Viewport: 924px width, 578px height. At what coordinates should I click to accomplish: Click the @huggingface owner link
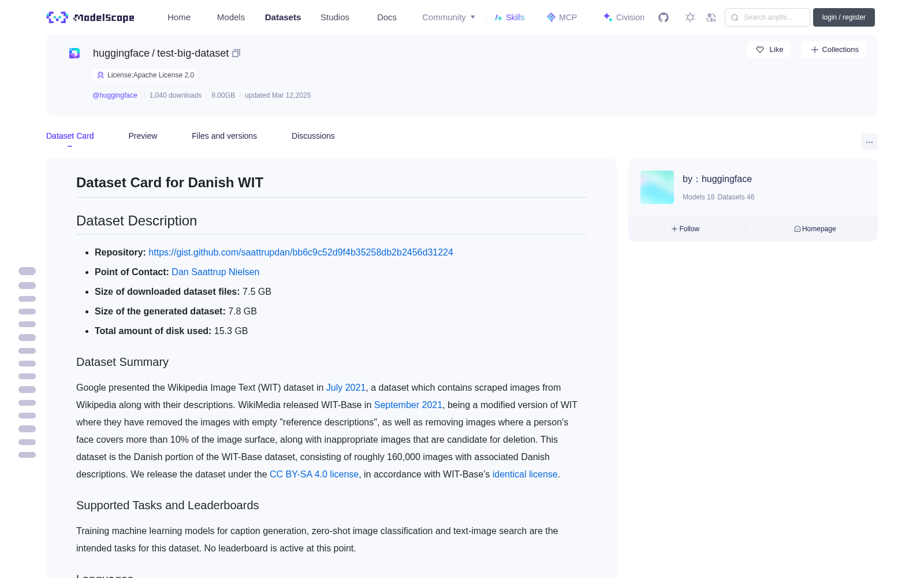[115, 95]
